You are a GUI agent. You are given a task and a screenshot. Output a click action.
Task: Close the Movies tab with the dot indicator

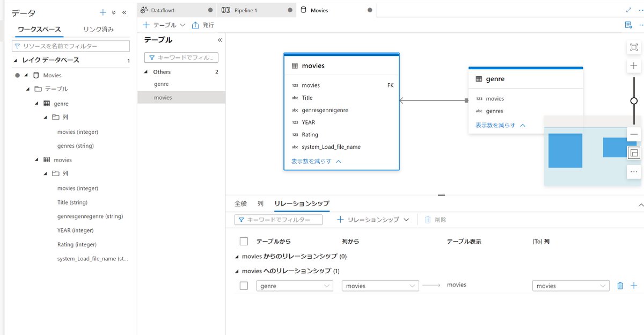[370, 10]
